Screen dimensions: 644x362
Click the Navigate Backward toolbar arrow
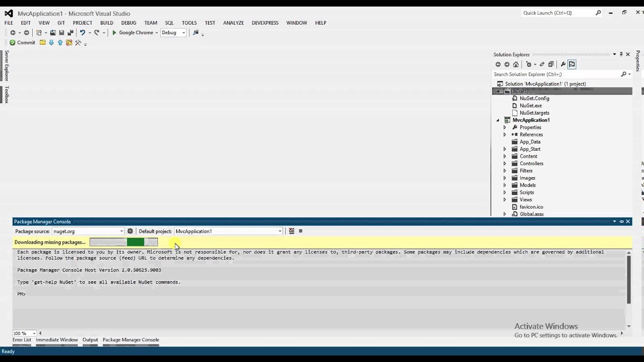[x=13, y=33]
